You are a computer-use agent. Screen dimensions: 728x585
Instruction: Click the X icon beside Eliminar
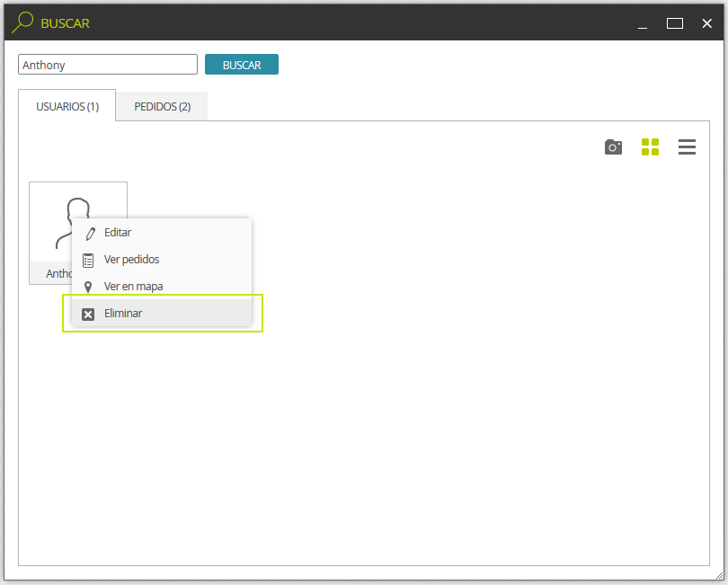point(88,315)
